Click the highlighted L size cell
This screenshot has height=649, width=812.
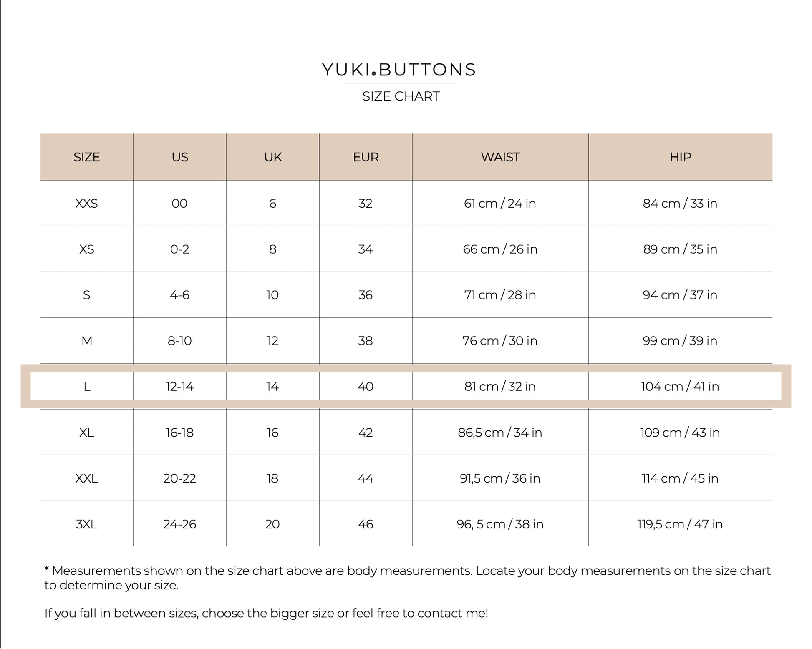coord(87,387)
